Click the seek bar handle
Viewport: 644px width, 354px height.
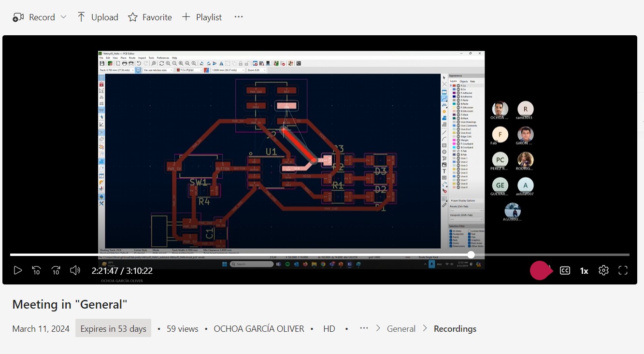pos(471,255)
